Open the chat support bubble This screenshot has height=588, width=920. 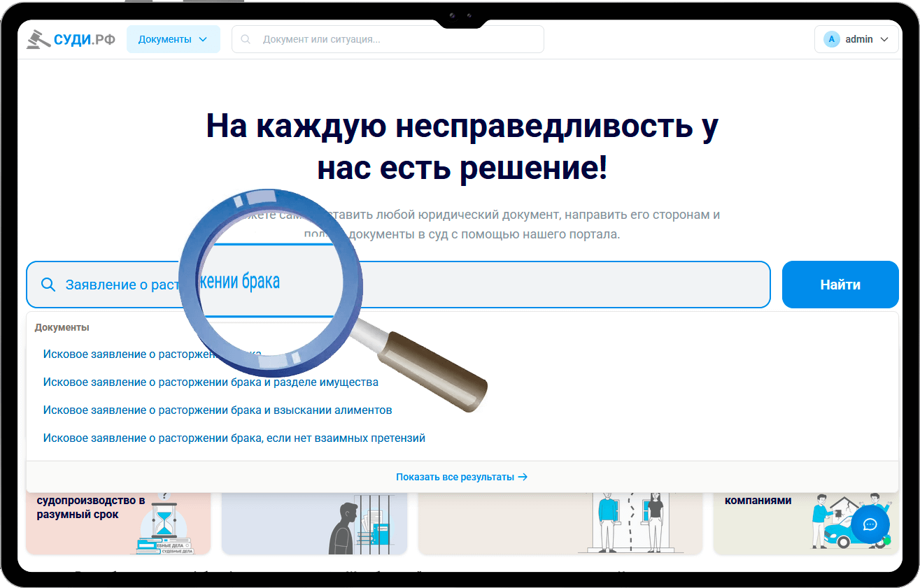(870, 524)
